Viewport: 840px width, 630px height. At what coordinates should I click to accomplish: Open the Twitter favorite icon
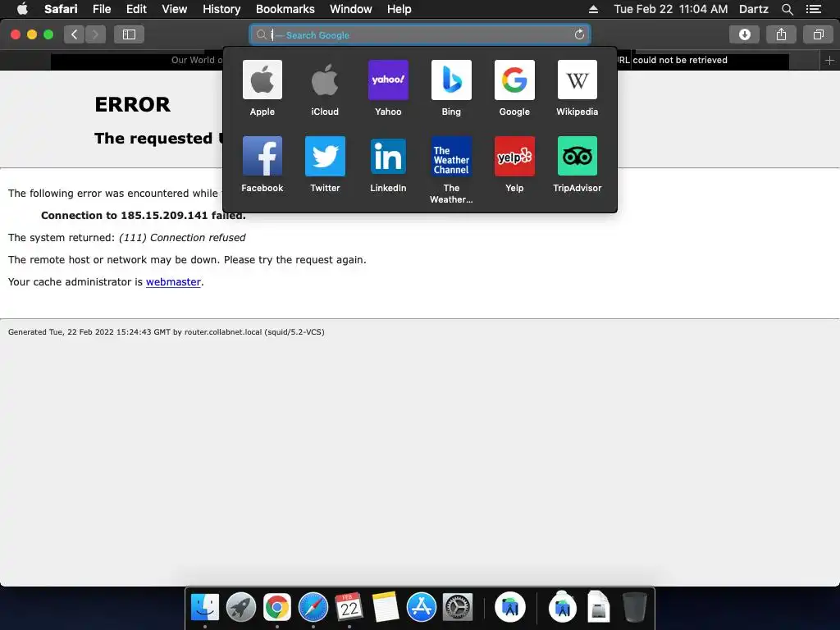[x=325, y=156]
